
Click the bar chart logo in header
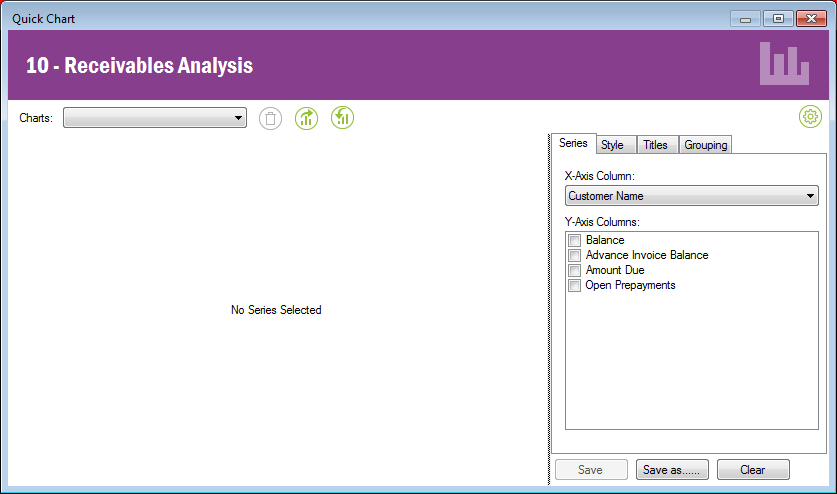[784, 64]
